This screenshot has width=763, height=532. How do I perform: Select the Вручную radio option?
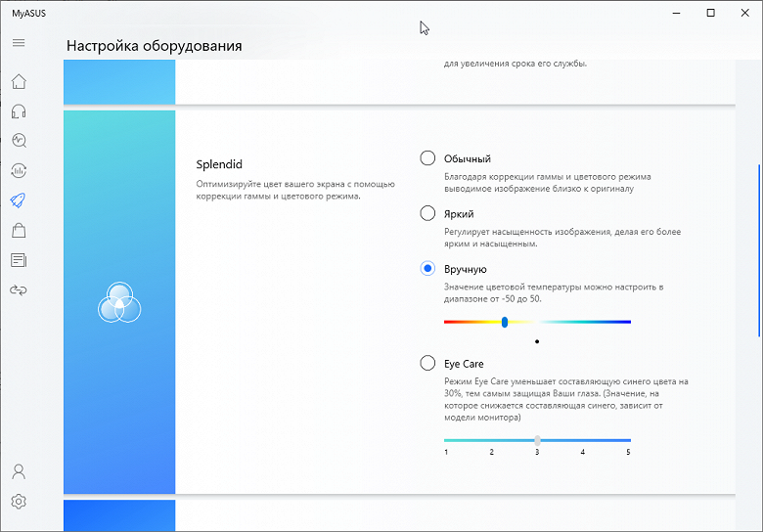point(427,268)
